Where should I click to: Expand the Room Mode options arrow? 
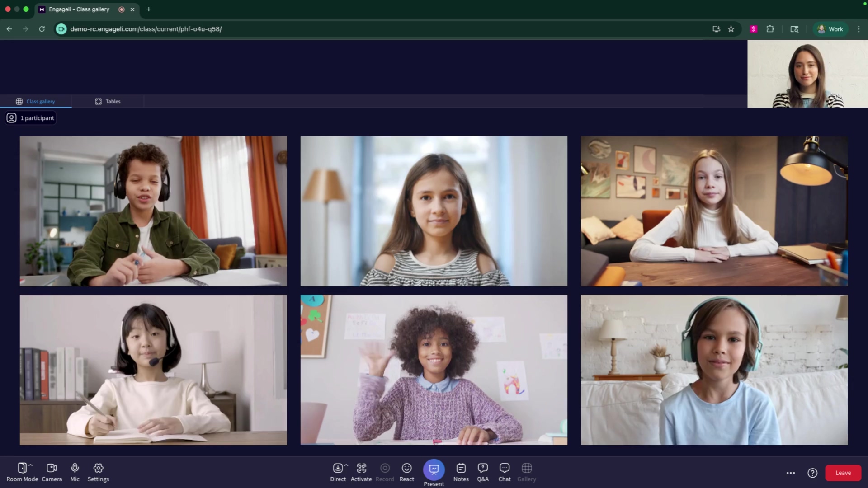31,465
